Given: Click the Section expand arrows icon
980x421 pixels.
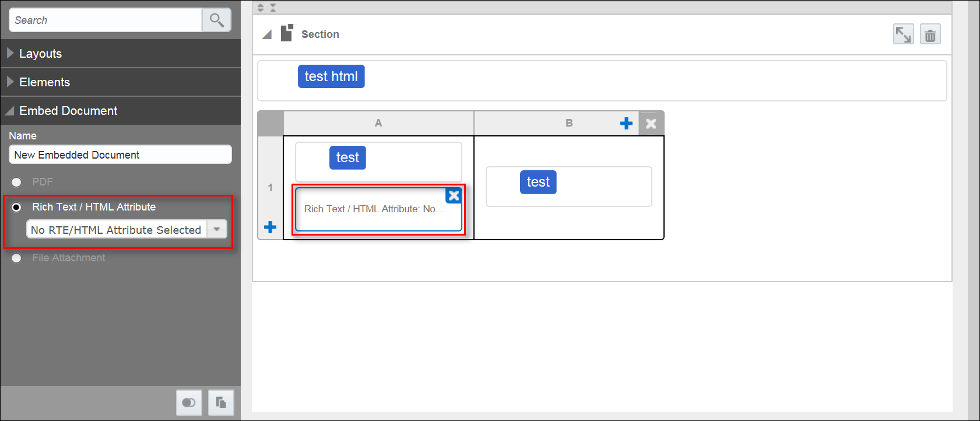Looking at the screenshot, I should tap(903, 35).
